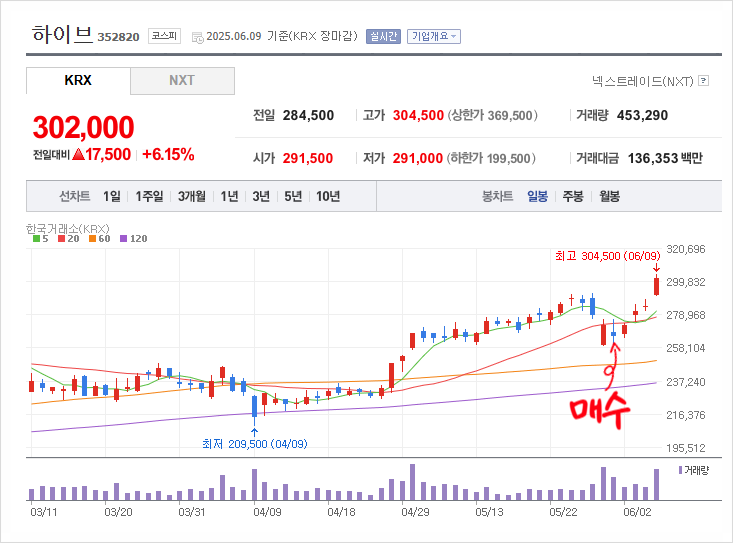The height and width of the screenshot is (543, 733).
Task: Click the 저가 value 291,000
Action: click(x=417, y=158)
